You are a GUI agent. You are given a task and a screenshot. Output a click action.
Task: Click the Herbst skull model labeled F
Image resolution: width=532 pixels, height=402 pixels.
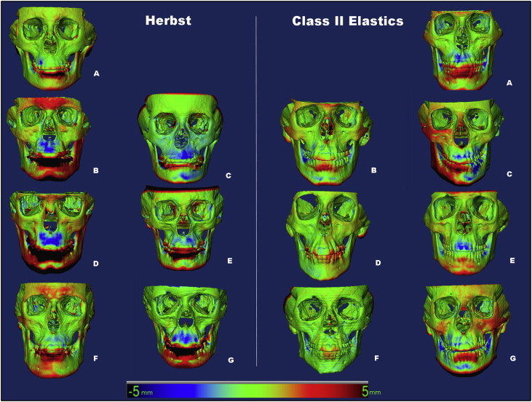click(49, 320)
